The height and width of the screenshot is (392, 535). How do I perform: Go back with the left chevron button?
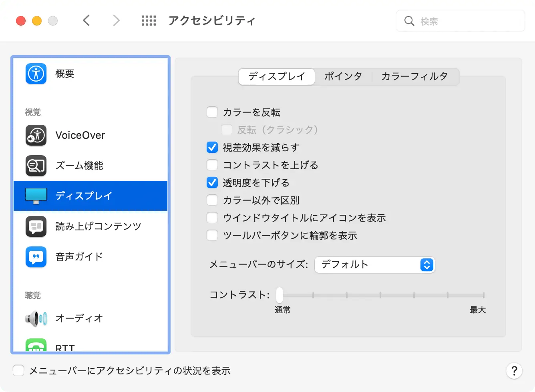coord(86,20)
